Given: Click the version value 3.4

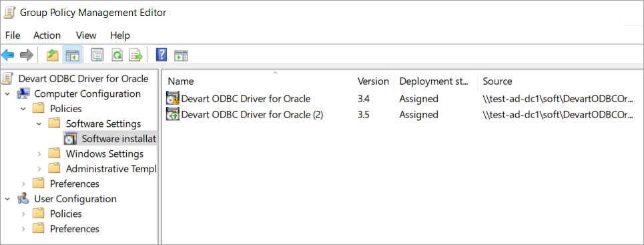Looking at the screenshot, I should (364, 99).
